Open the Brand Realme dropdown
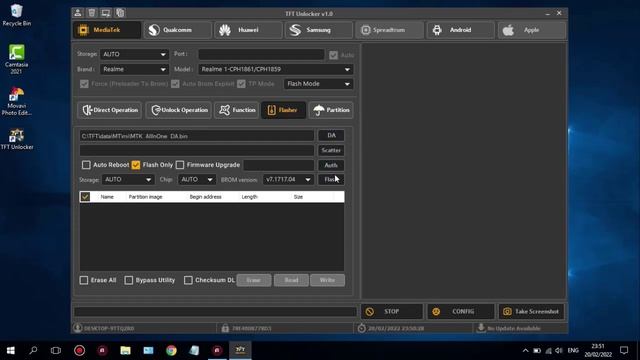The height and width of the screenshot is (360, 640). point(134,69)
